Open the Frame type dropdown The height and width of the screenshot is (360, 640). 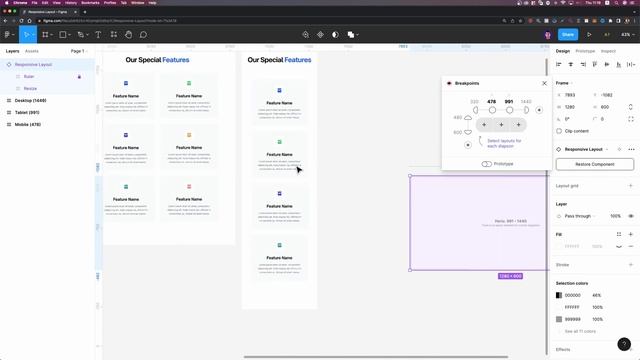click(564, 83)
